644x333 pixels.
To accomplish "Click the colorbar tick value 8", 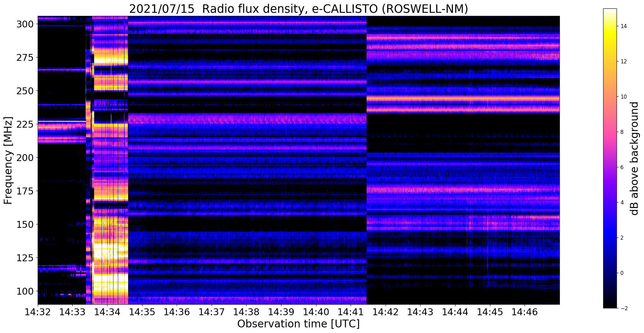I will pos(622,132).
